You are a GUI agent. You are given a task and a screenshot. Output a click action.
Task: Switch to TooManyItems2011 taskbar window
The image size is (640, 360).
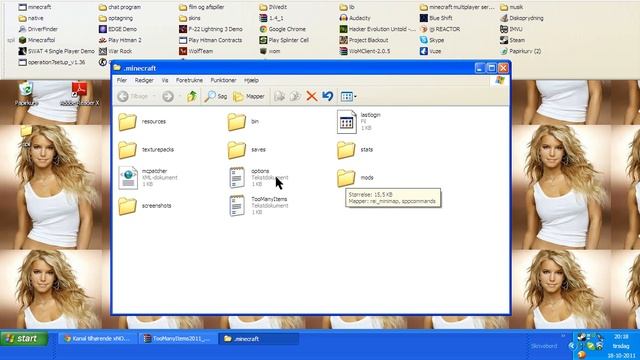pos(177,339)
